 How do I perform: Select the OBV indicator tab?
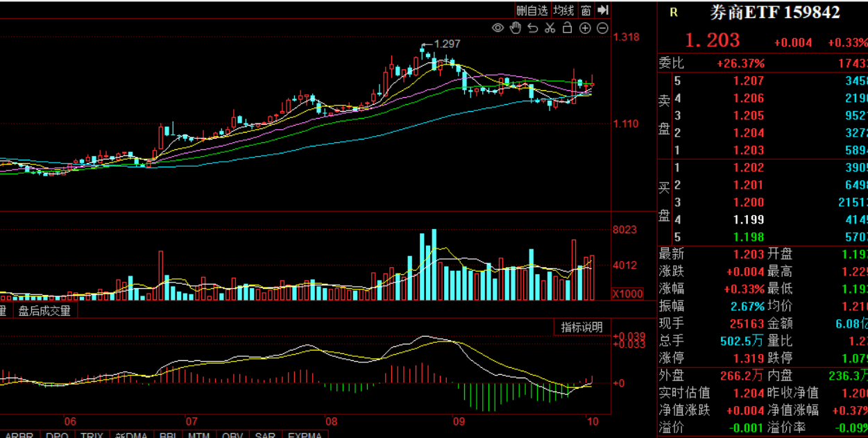click(232, 435)
